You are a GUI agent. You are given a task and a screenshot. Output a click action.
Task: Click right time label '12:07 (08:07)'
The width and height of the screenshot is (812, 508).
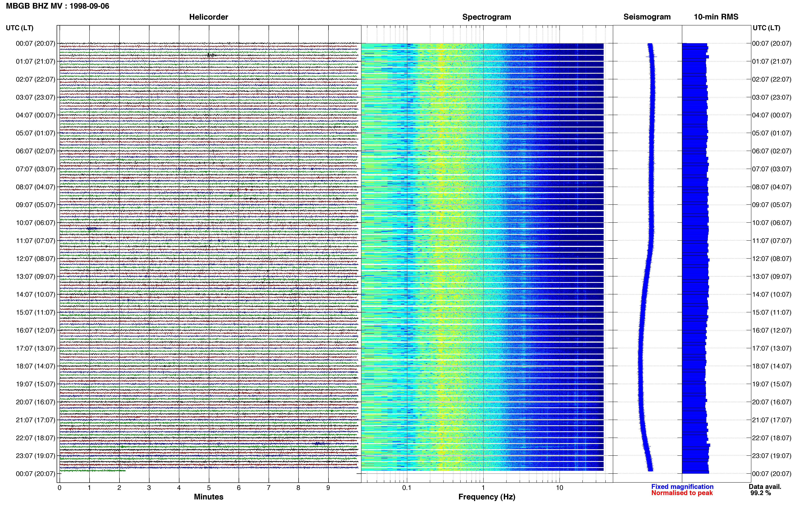coord(772,259)
